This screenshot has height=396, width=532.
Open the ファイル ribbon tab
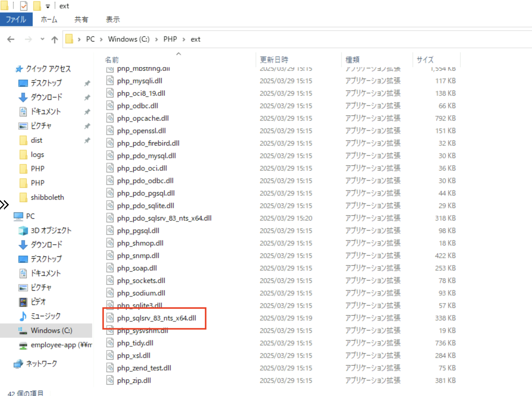[16, 20]
